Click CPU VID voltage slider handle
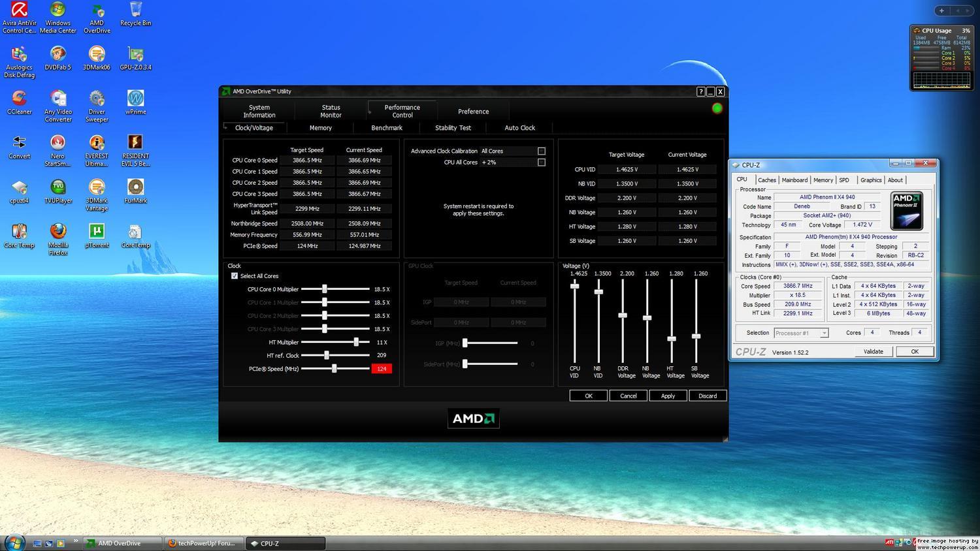 pyautogui.click(x=575, y=286)
